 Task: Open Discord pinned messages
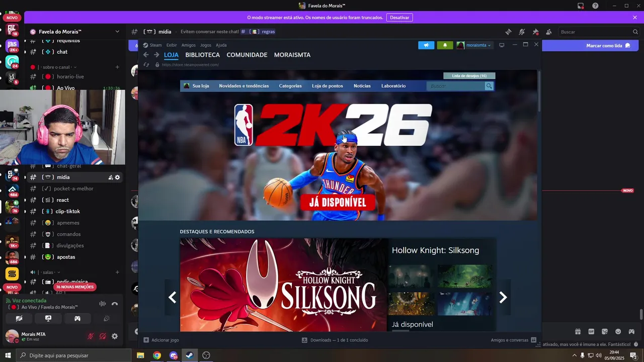(x=535, y=32)
